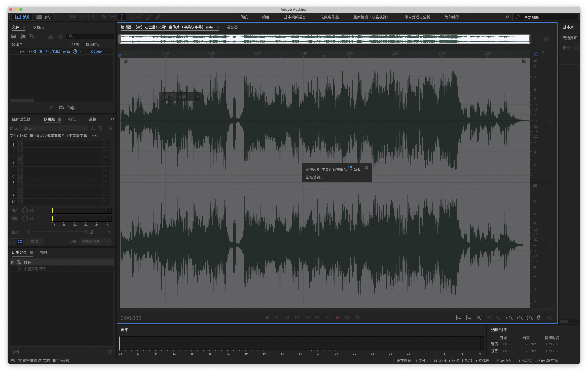Screen dimensions: 588x373
Task: Select the Lasso Selection tool
Action: pos(140,17)
